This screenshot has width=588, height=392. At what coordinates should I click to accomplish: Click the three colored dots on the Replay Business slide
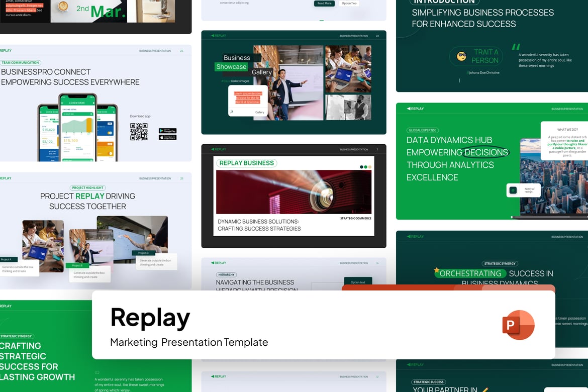coord(365,167)
